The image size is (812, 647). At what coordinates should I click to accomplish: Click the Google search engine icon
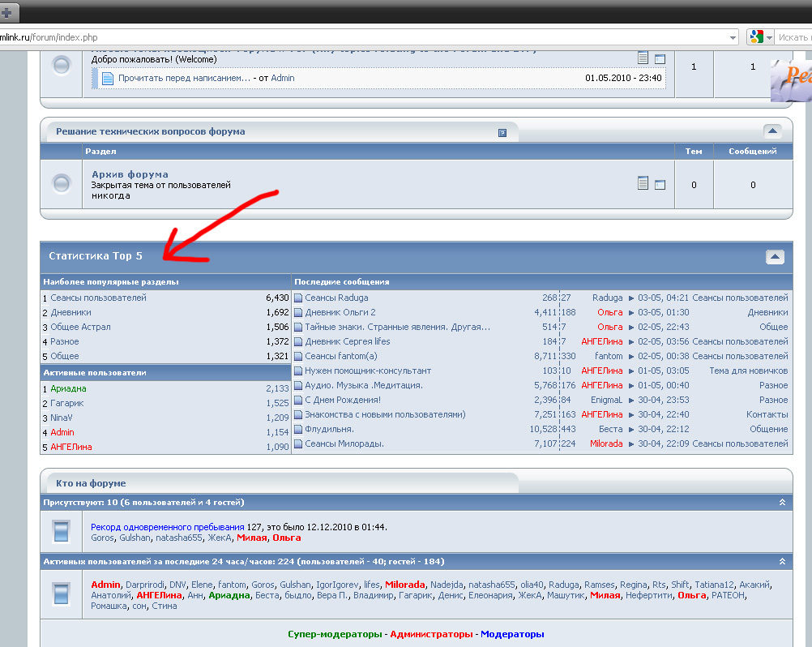point(756,37)
